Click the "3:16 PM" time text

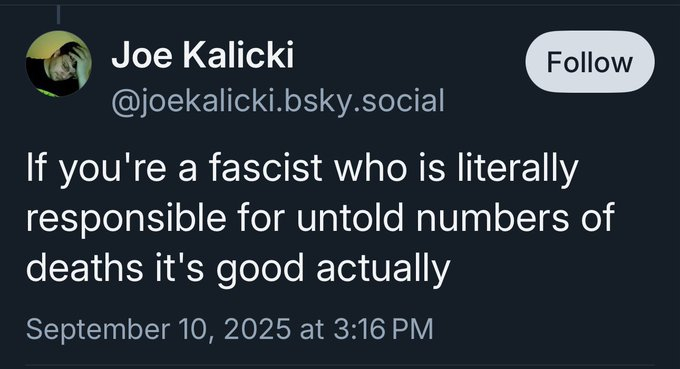(383, 329)
